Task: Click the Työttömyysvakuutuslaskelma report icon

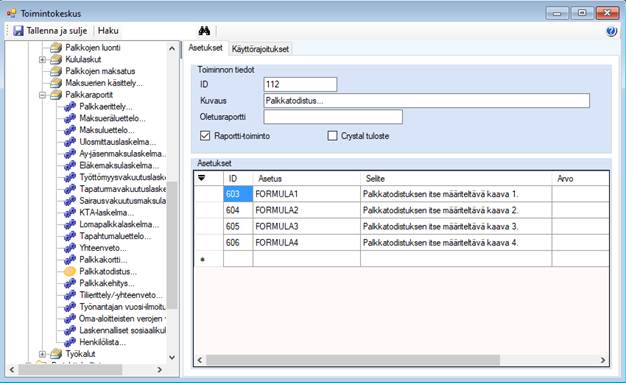Action: point(70,177)
